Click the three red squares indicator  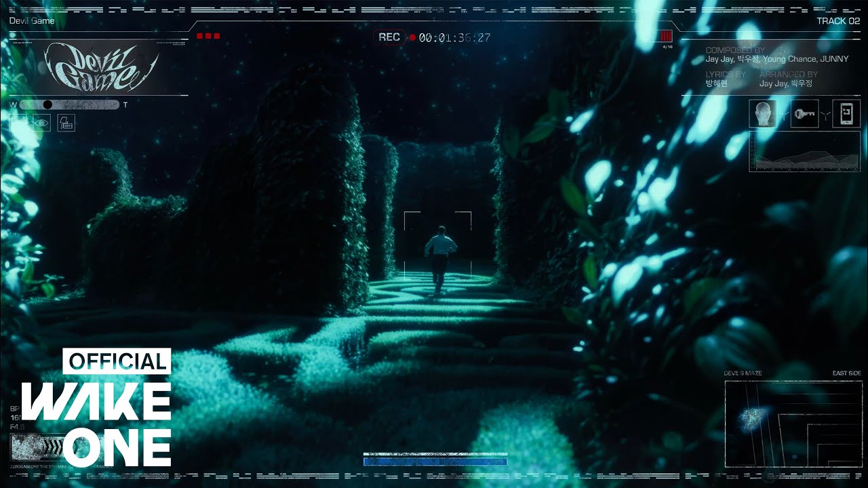208,36
